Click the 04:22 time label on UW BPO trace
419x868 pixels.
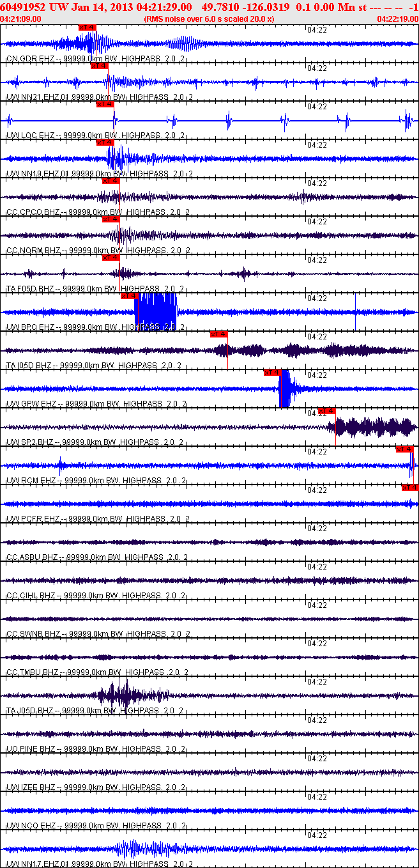coord(317,298)
